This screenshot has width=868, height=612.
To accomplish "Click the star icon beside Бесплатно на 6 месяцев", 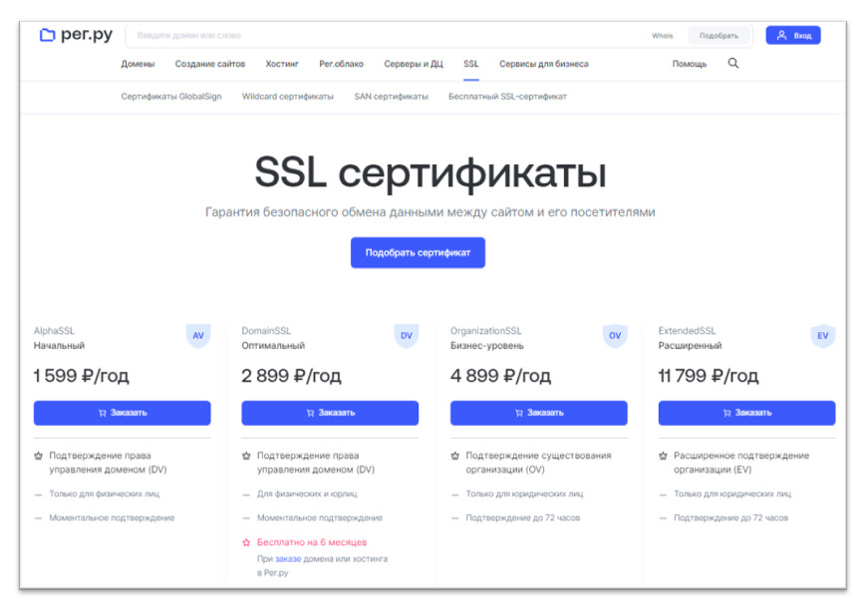I will click(x=246, y=542).
